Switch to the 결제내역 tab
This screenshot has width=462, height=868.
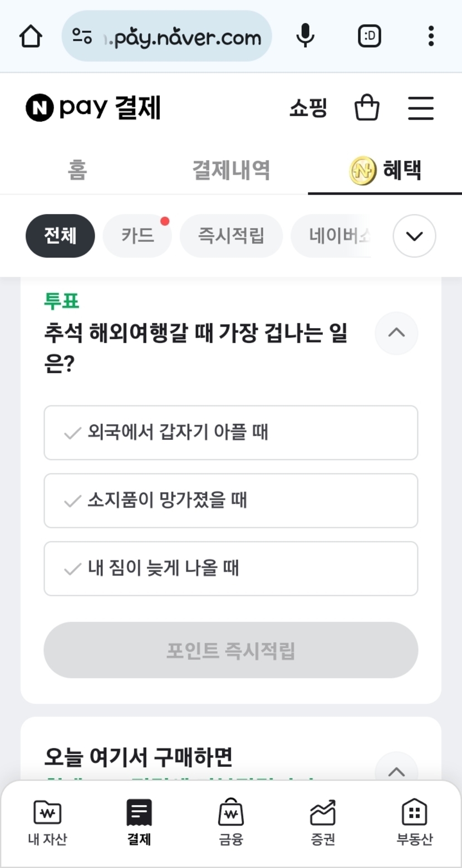click(231, 170)
